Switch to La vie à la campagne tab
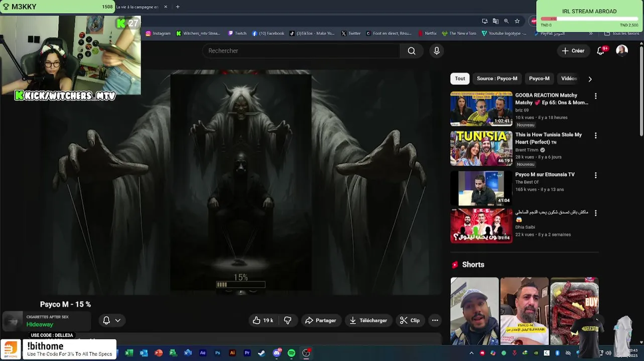The width and height of the screenshot is (644, 361). 137,7
